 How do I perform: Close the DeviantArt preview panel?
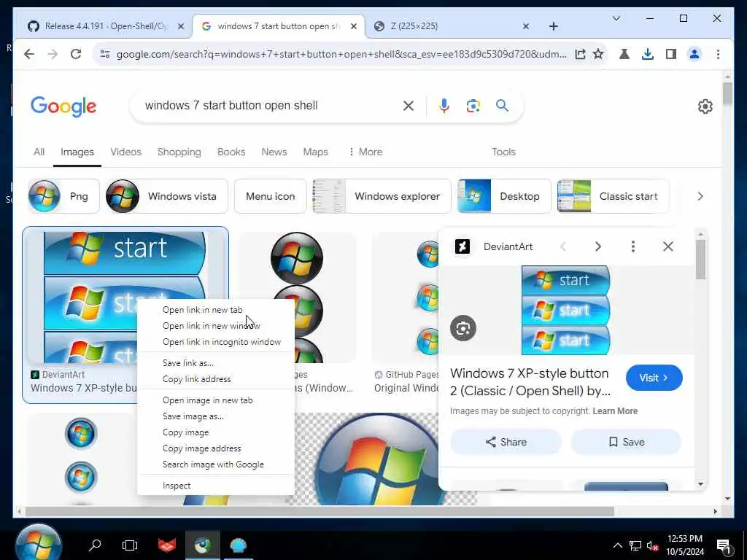pos(668,246)
